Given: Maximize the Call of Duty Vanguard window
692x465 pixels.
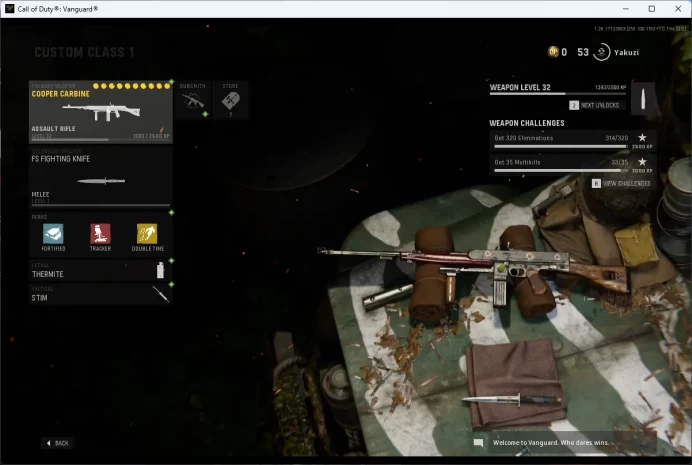Looking at the screenshot, I should pos(651,9).
